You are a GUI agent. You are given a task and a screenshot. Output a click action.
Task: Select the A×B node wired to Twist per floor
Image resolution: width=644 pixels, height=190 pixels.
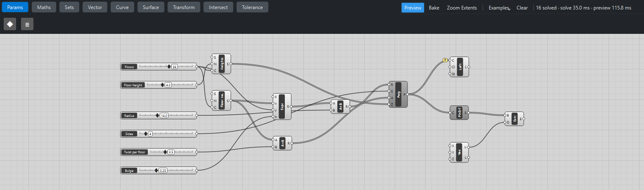pos(282,143)
